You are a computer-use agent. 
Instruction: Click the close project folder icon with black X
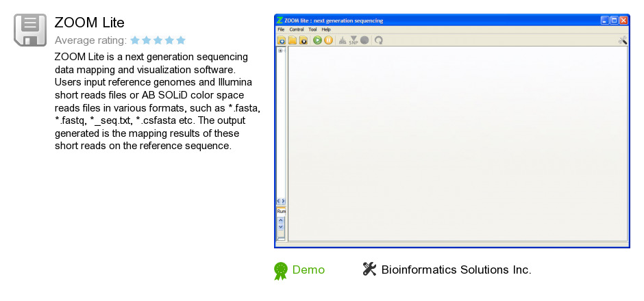(x=304, y=40)
